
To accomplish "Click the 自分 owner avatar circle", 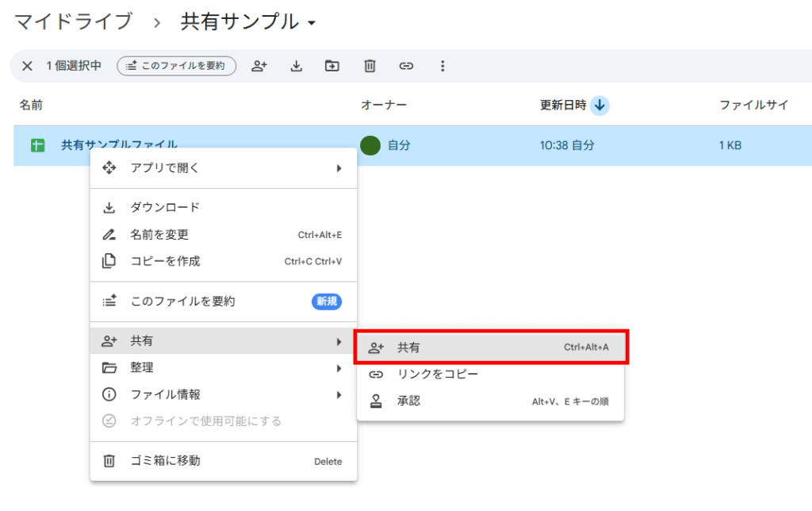I will point(370,145).
